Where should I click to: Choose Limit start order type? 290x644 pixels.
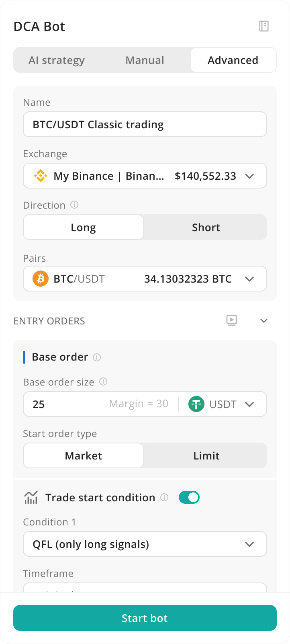point(206,455)
